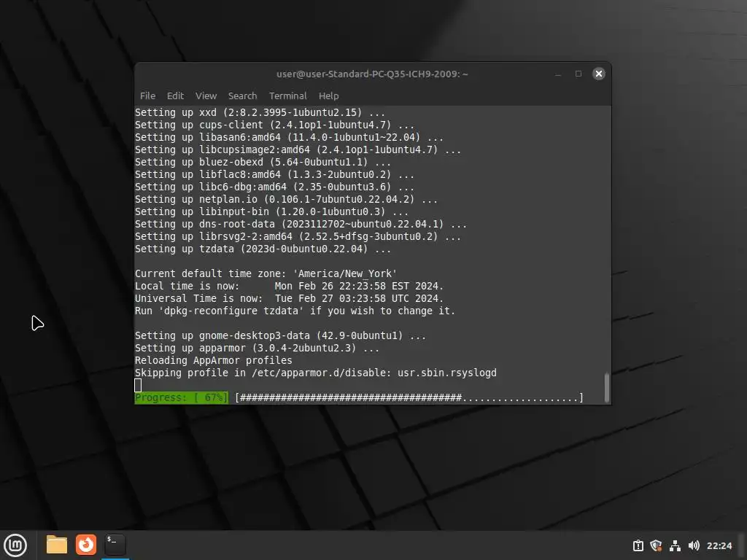Click the terminal title bar text

point(372,74)
